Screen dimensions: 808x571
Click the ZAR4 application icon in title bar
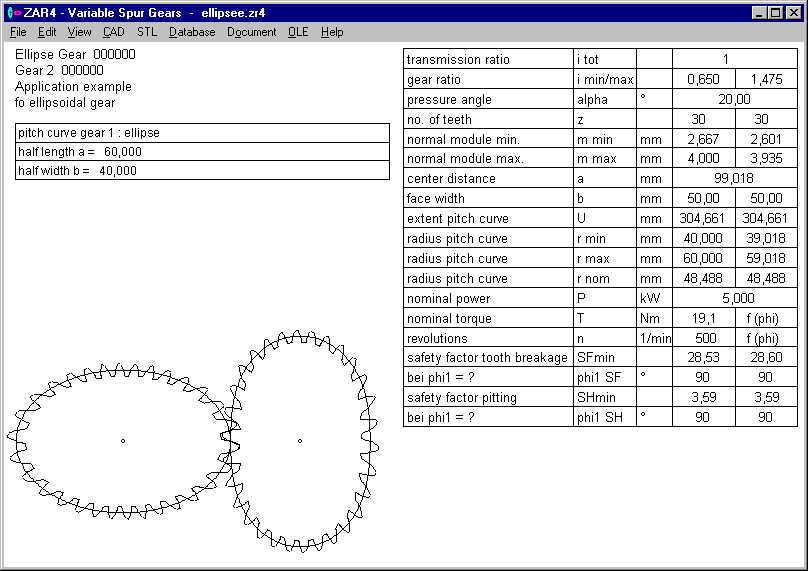pyautogui.click(x=13, y=13)
